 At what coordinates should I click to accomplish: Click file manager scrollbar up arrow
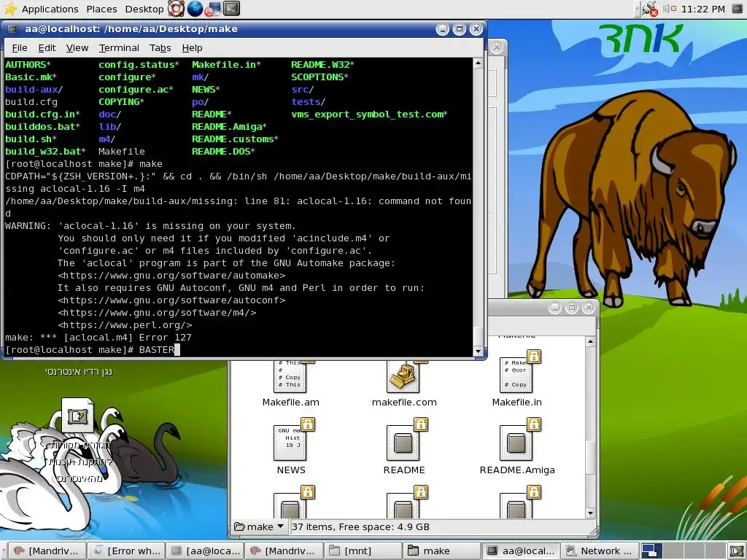590,341
